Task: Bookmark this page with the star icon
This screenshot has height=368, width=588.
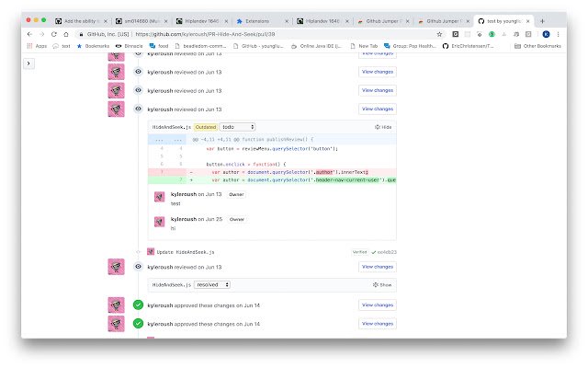Action: 439,34
